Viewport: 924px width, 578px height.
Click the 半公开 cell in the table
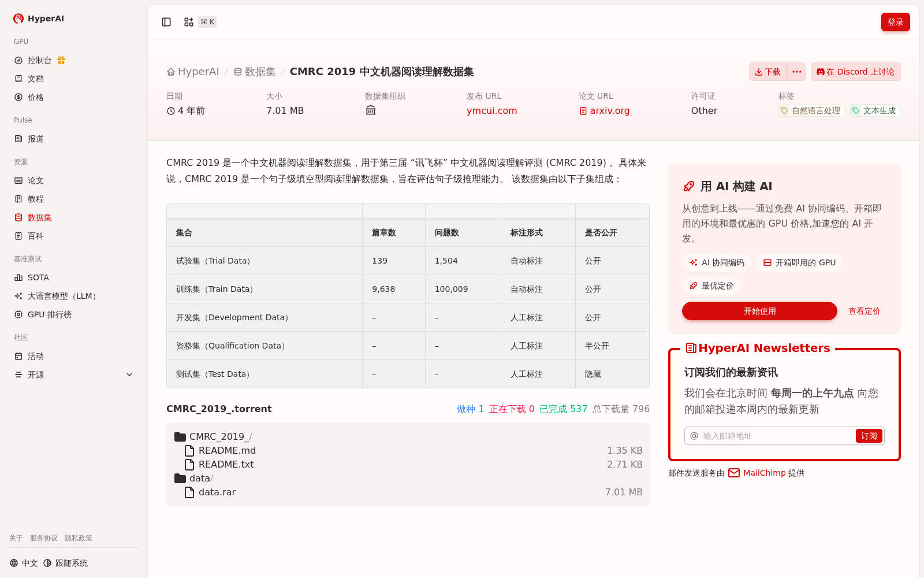tap(612, 346)
